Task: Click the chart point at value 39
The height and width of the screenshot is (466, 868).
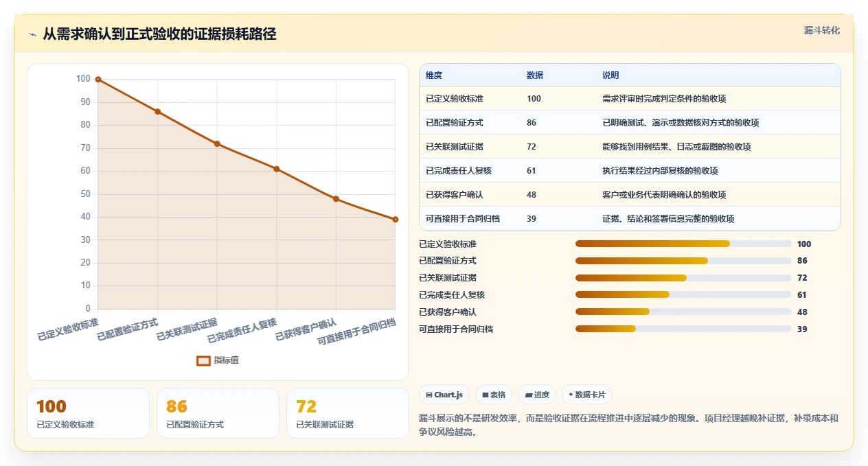Action: pyautogui.click(x=396, y=220)
